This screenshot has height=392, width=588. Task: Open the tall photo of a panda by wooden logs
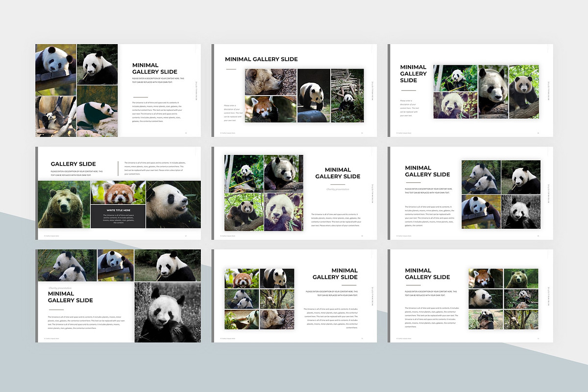click(347, 96)
